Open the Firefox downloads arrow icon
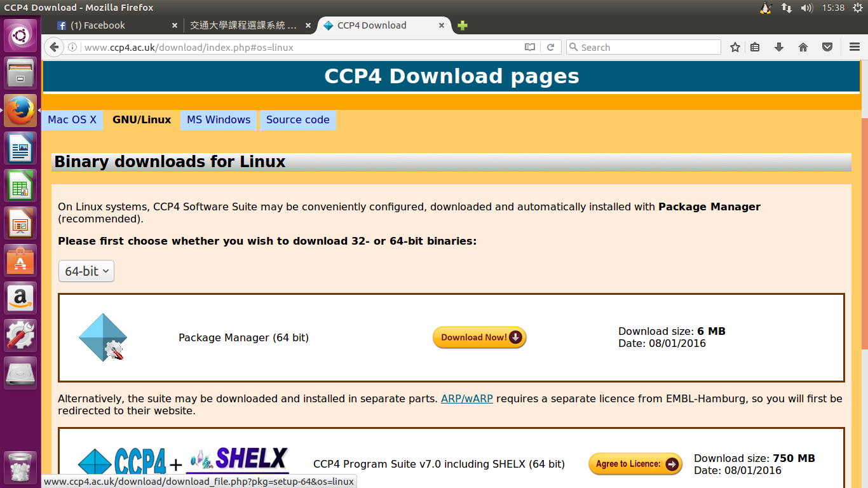This screenshot has width=868, height=488. tap(779, 47)
